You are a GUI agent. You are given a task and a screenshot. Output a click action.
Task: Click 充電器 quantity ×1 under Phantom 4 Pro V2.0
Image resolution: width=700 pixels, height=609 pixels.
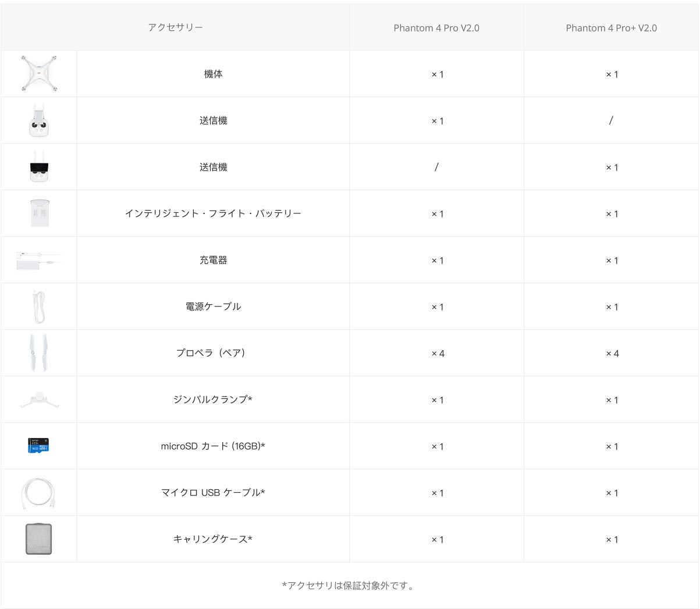437,261
